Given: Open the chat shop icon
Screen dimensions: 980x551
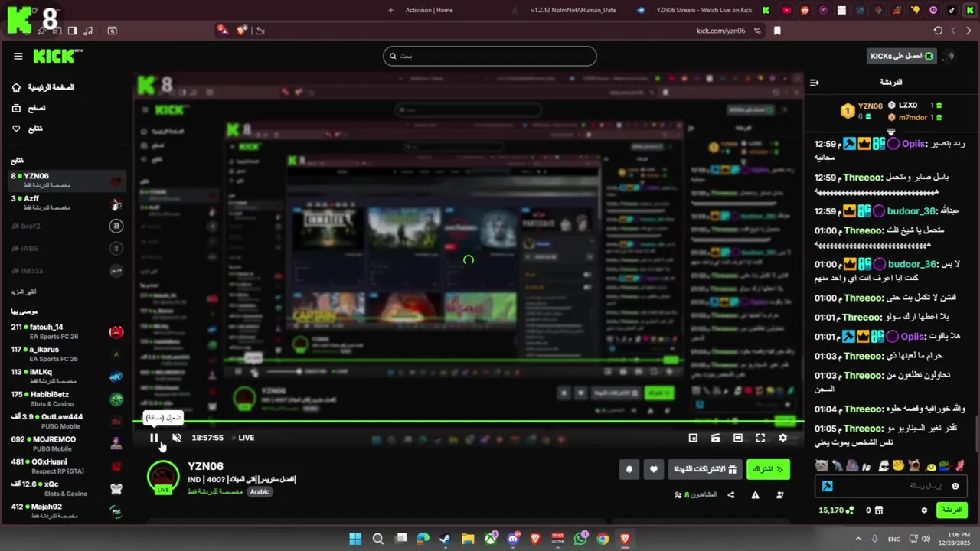Looking at the screenshot, I should (879, 510).
